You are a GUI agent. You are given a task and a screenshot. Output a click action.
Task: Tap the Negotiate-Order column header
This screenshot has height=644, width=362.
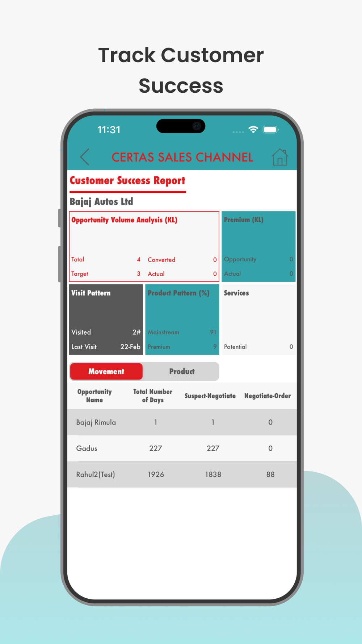tap(268, 396)
